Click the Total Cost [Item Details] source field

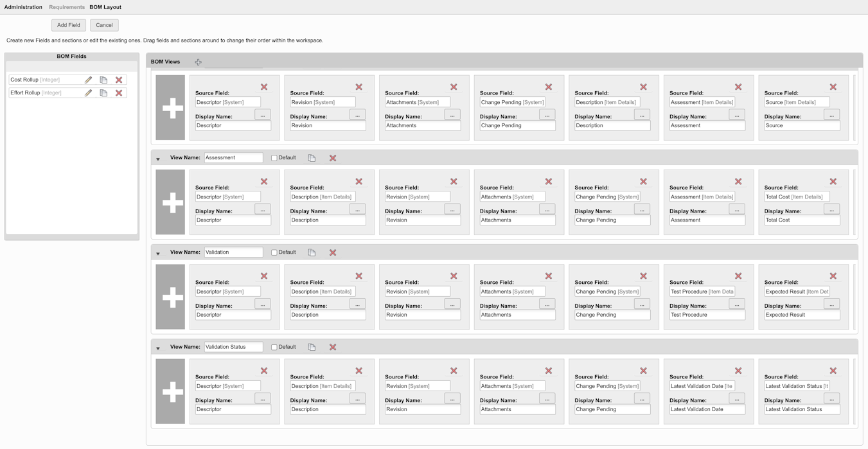(x=797, y=197)
